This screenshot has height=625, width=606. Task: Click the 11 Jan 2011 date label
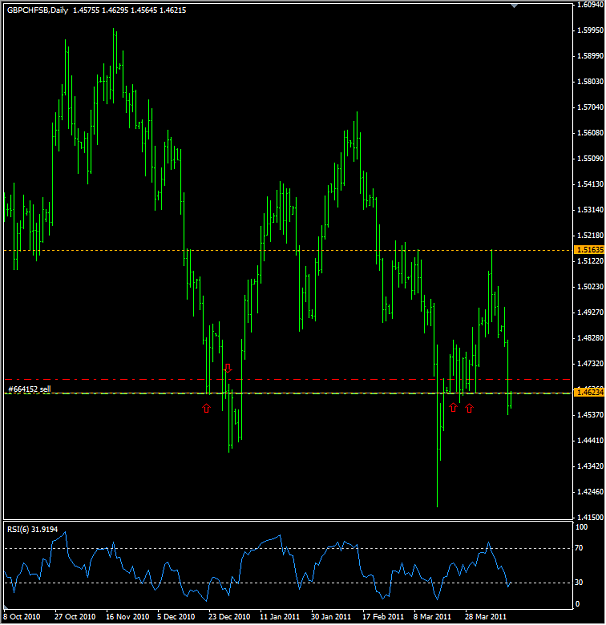(x=279, y=617)
